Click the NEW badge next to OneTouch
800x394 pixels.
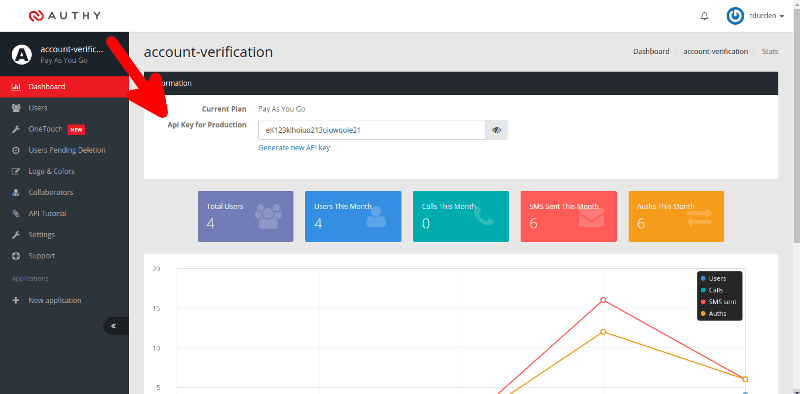76,130
